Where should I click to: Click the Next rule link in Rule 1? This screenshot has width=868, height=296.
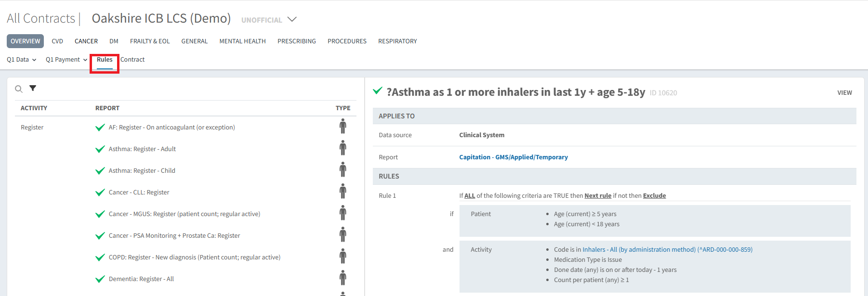tap(598, 195)
